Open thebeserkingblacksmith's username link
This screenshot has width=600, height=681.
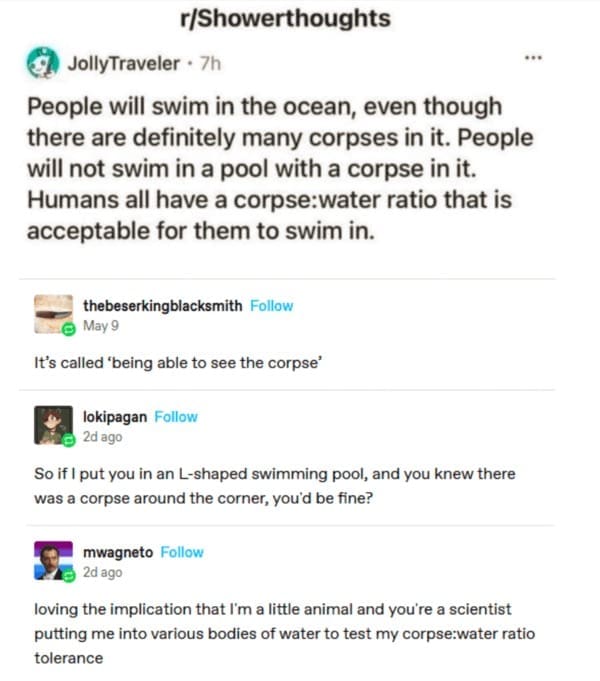tap(162, 306)
